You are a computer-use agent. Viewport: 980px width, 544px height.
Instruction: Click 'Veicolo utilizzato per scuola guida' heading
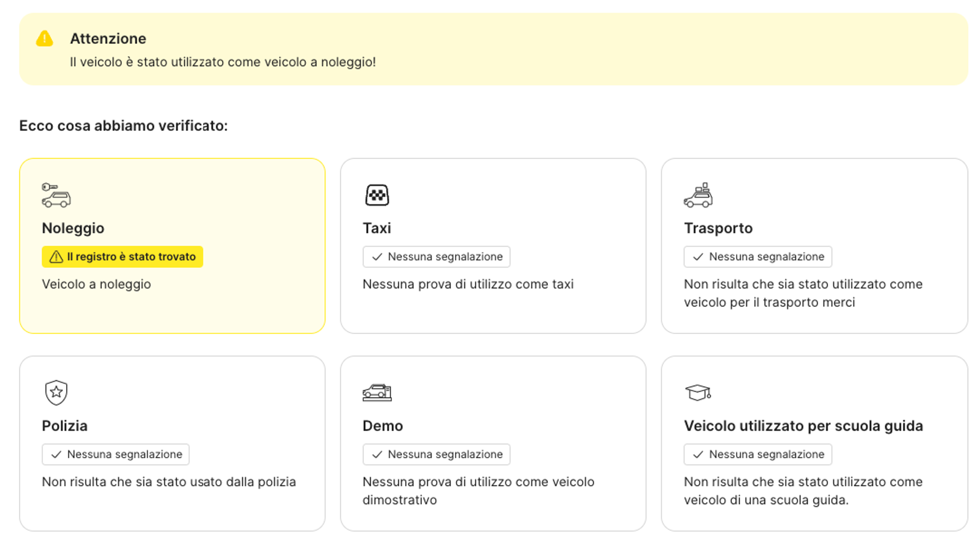click(x=803, y=426)
